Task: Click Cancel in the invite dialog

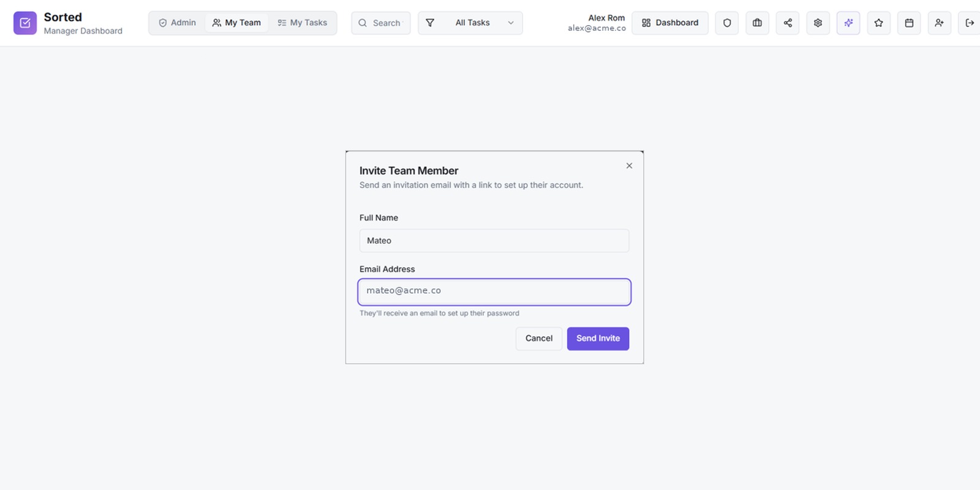Action: click(x=539, y=339)
